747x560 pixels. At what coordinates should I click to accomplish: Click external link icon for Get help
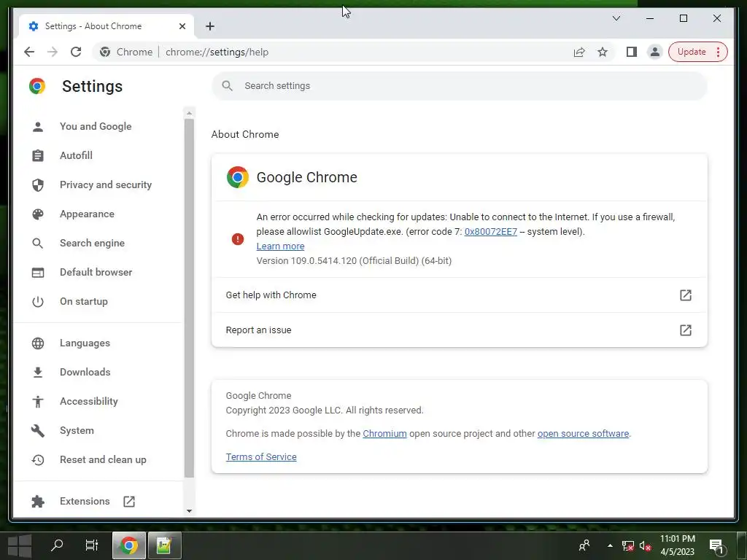685,295
